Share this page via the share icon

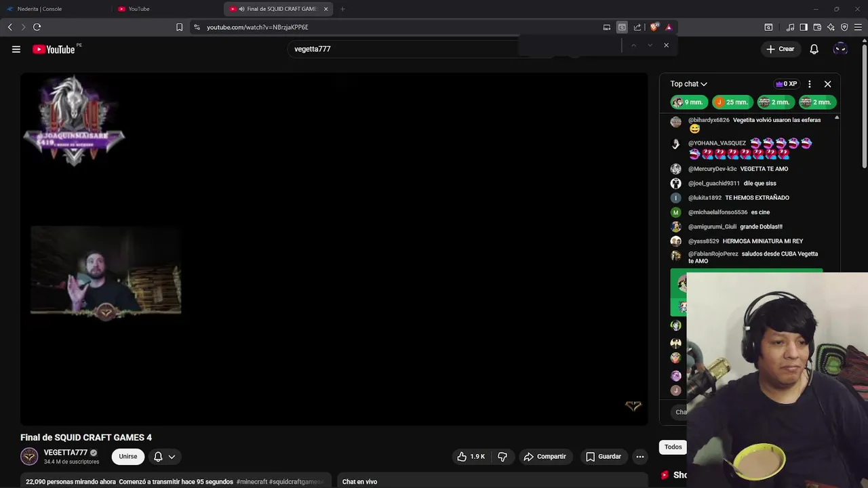click(x=637, y=27)
